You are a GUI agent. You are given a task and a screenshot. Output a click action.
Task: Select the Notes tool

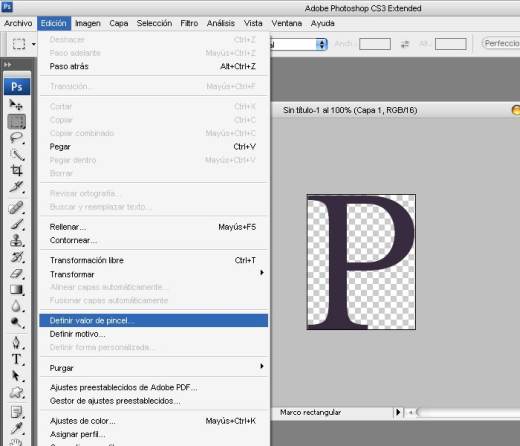point(17,412)
